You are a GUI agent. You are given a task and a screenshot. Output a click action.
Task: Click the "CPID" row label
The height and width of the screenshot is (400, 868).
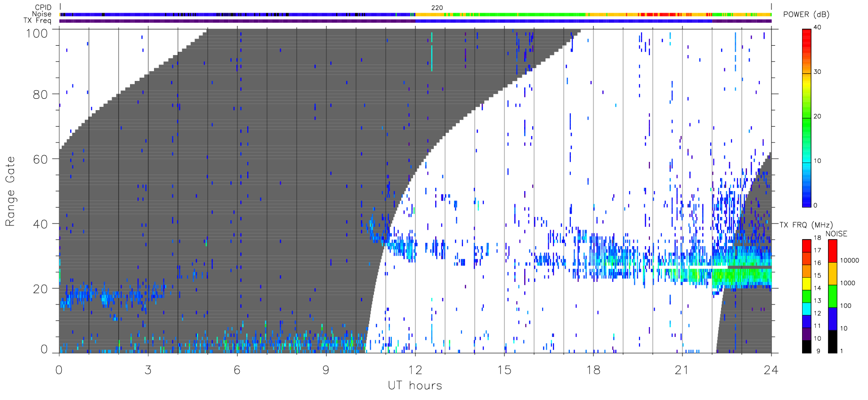[x=43, y=8]
